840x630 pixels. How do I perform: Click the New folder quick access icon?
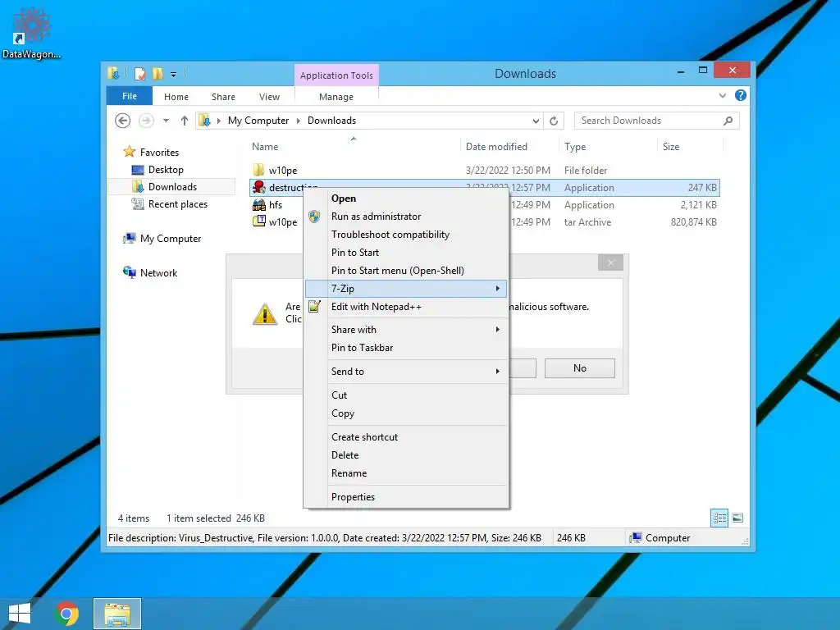pyautogui.click(x=157, y=74)
